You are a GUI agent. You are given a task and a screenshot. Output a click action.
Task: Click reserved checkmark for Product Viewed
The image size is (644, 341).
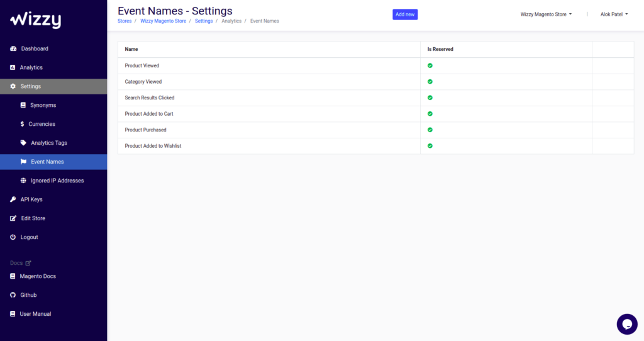point(430,65)
